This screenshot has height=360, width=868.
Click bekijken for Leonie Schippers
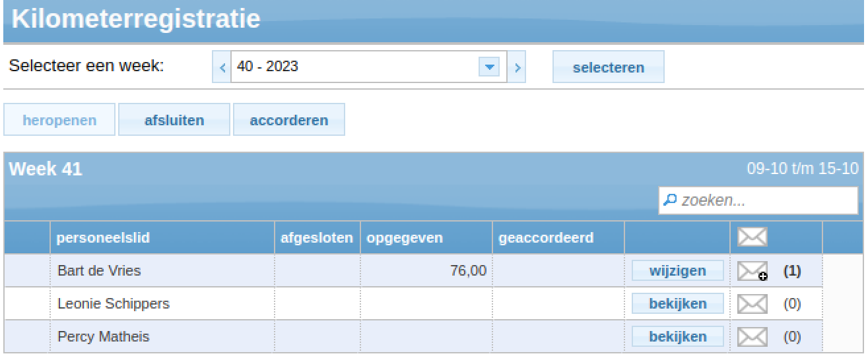coord(678,304)
